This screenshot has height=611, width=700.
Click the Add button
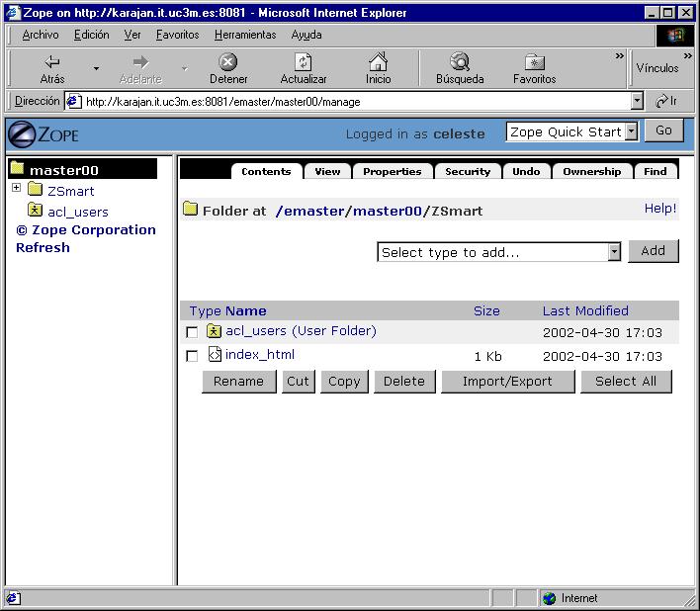[x=654, y=251]
